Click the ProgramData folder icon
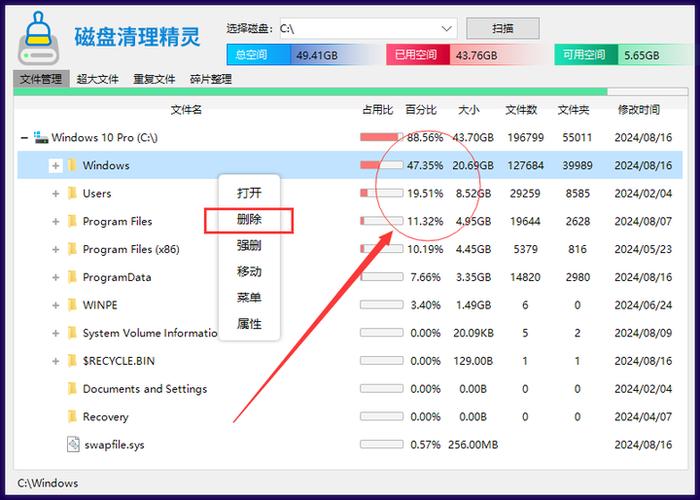700x500 pixels. [72, 277]
